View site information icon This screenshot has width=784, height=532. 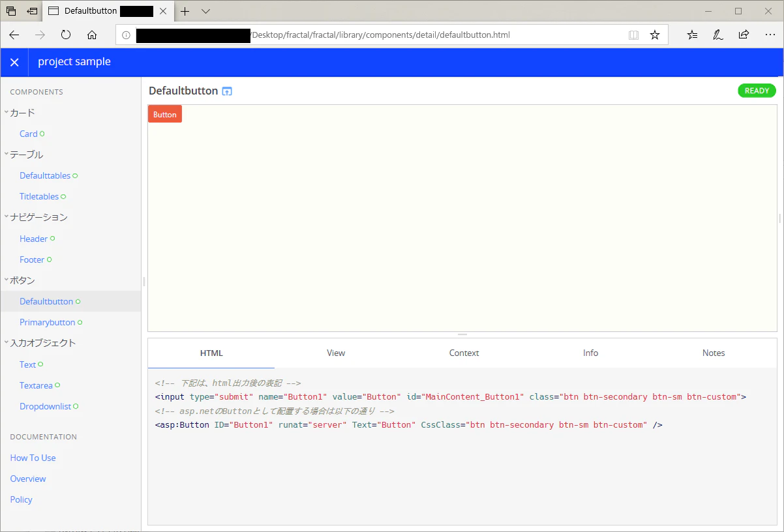pos(127,35)
